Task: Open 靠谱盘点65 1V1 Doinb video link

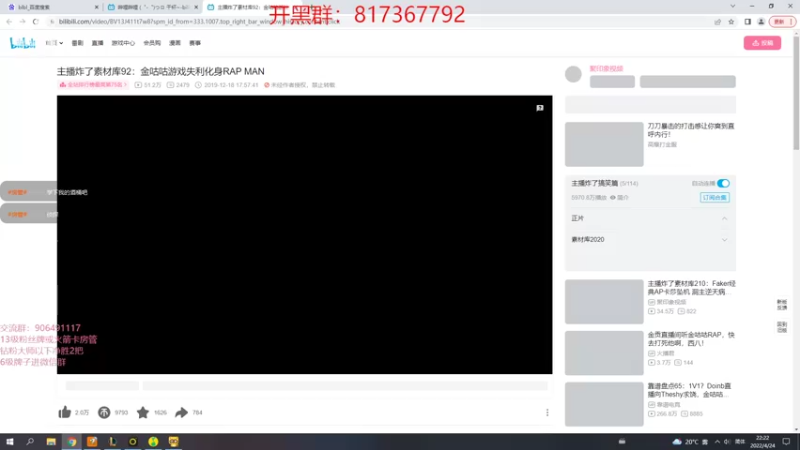Action: click(689, 390)
